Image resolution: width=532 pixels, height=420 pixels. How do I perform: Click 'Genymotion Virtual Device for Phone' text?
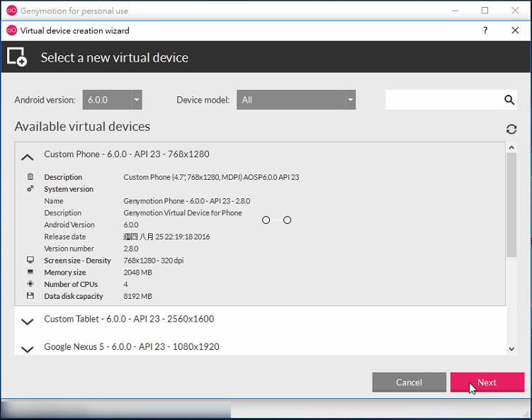[183, 213]
